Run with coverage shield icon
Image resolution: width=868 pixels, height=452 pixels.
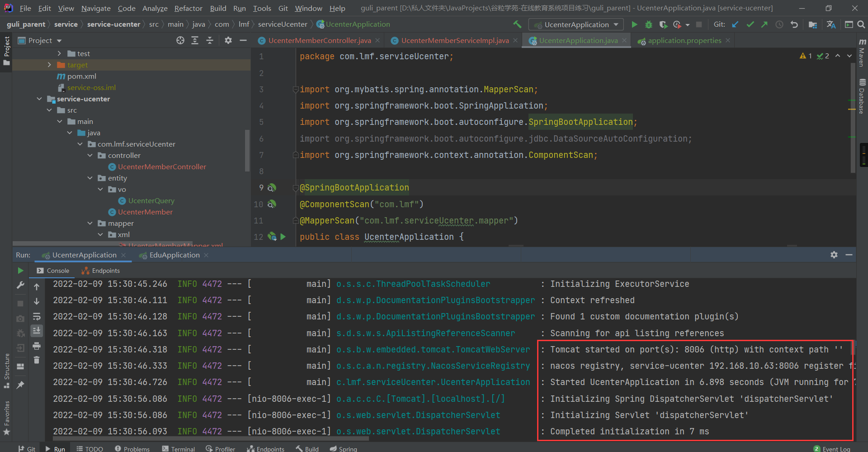[x=663, y=24]
